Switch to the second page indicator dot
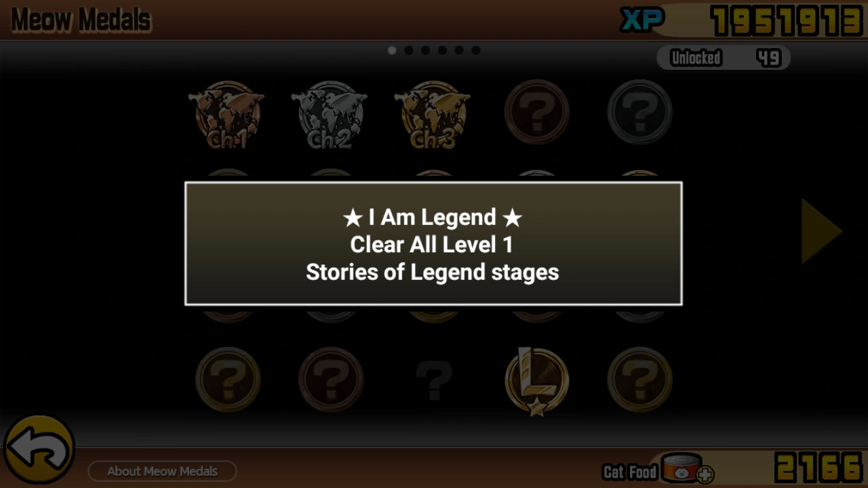The height and width of the screenshot is (488, 868). coord(409,50)
